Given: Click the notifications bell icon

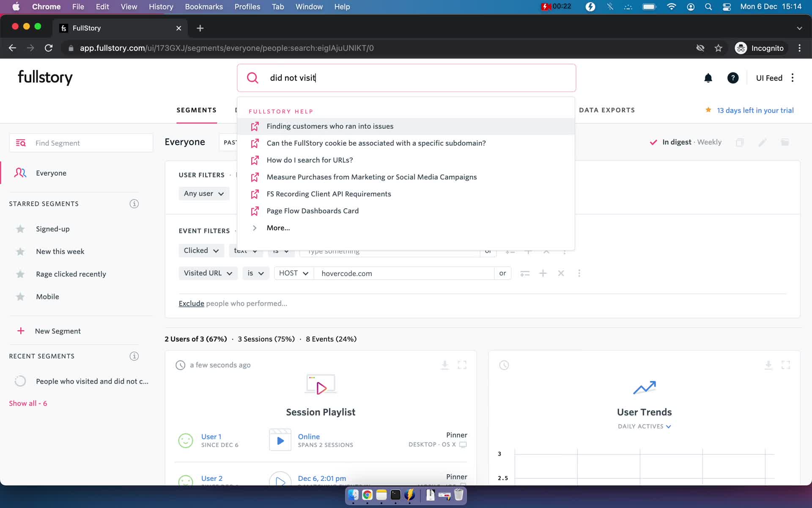Looking at the screenshot, I should click(x=708, y=78).
